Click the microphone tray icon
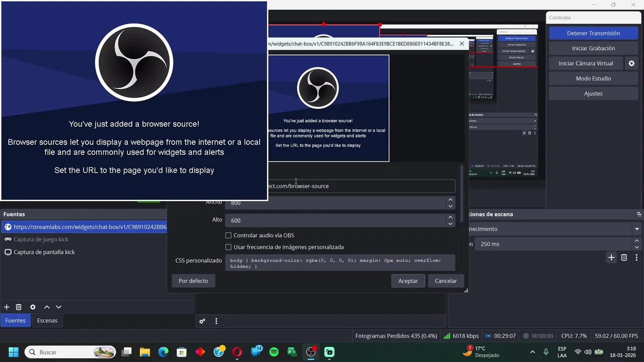The width and height of the screenshot is (644, 362). click(x=546, y=352)
